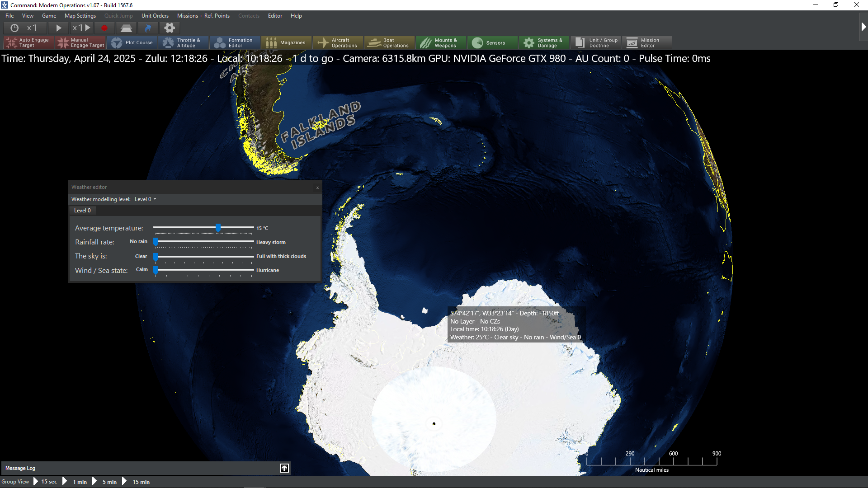Click the Message Log title
868x488 pixels.
pos(20,468)
